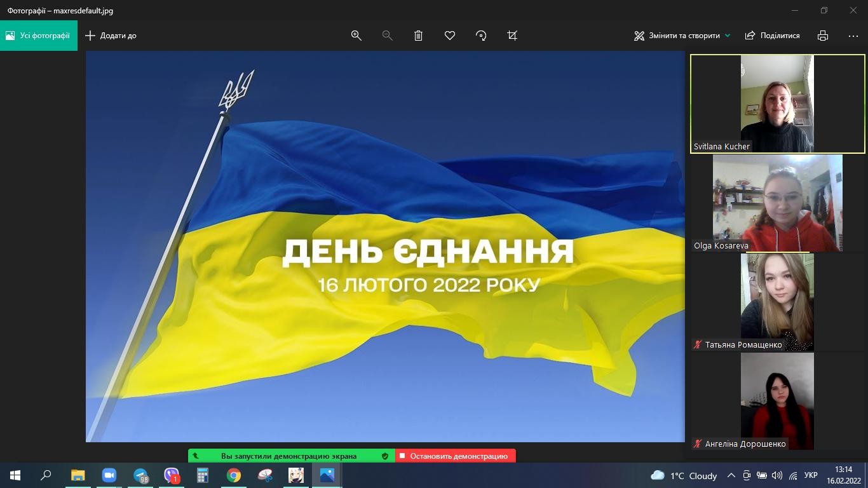Click the 'Поділитися' share button
This screenshot has width=868, height=488.
click(772, 36)
